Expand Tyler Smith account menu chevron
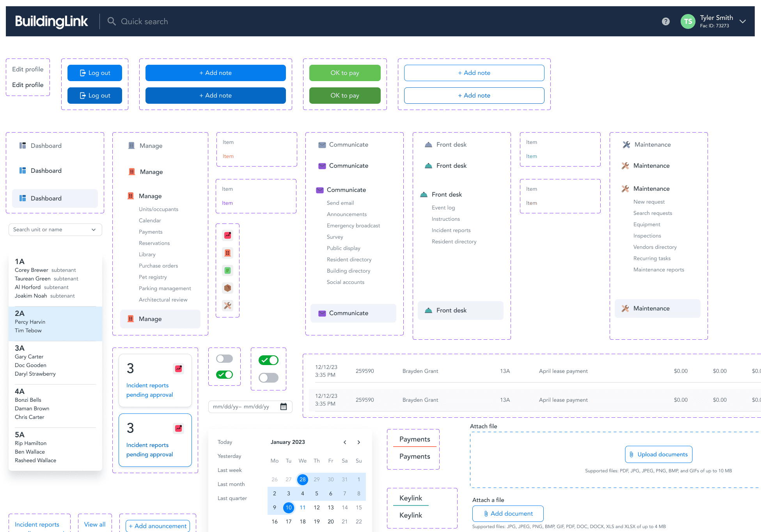The image size is (761, 532). point(743,21)
